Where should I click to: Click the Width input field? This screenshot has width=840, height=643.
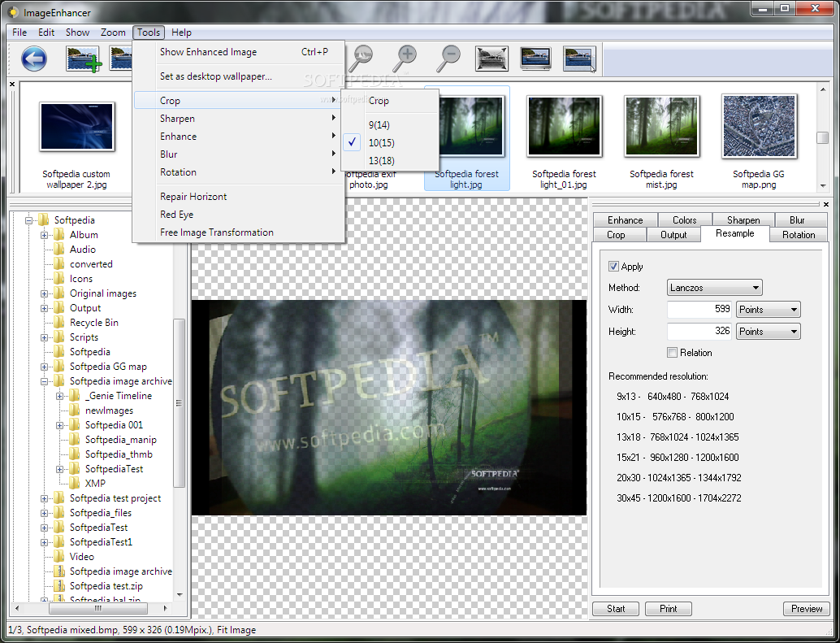pyautogui.click(x=699, y=309)
